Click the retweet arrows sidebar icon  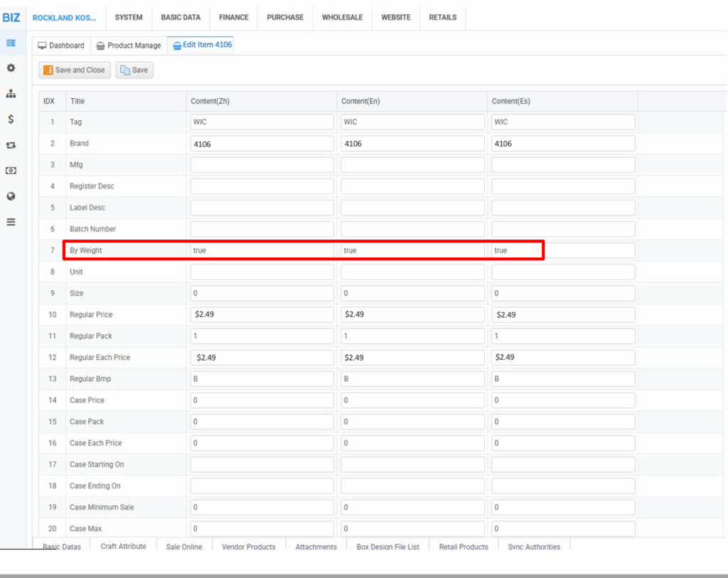click(x=11, y=145)
